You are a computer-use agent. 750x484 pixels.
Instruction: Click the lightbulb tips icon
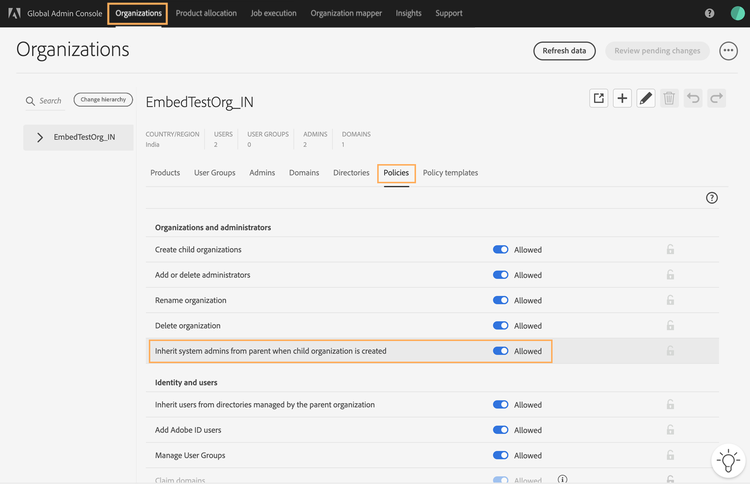pos(727,461)
